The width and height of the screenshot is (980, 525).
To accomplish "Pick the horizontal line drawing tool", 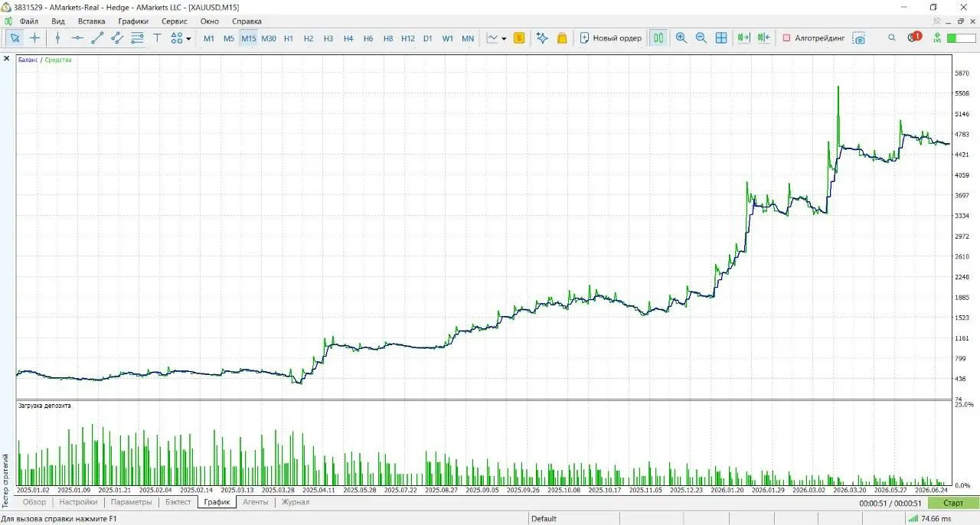I will (77, 38).
